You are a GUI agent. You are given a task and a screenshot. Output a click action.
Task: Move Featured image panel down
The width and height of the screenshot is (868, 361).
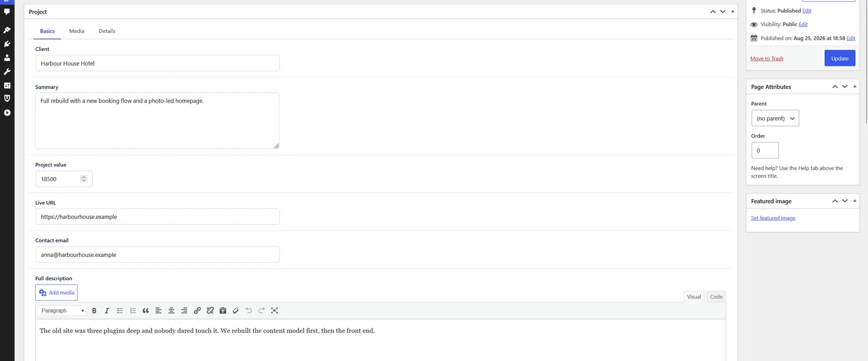click(845, 201)
